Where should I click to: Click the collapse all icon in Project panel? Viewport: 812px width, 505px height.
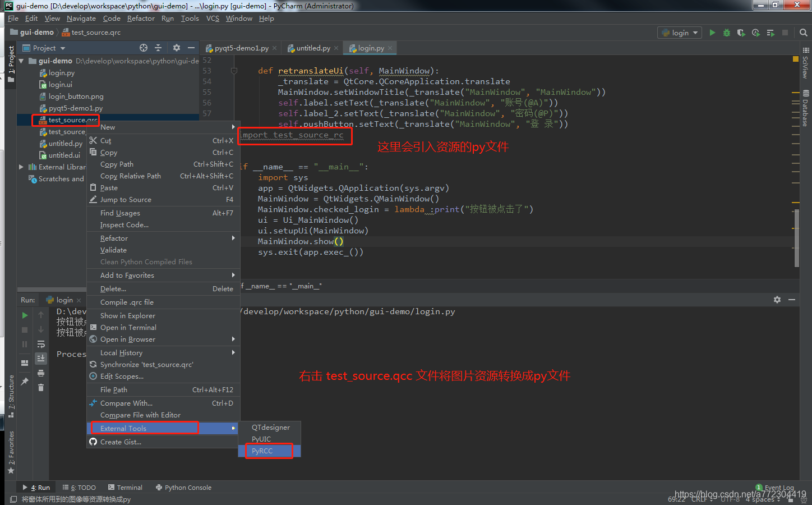[x=158, y=48]
